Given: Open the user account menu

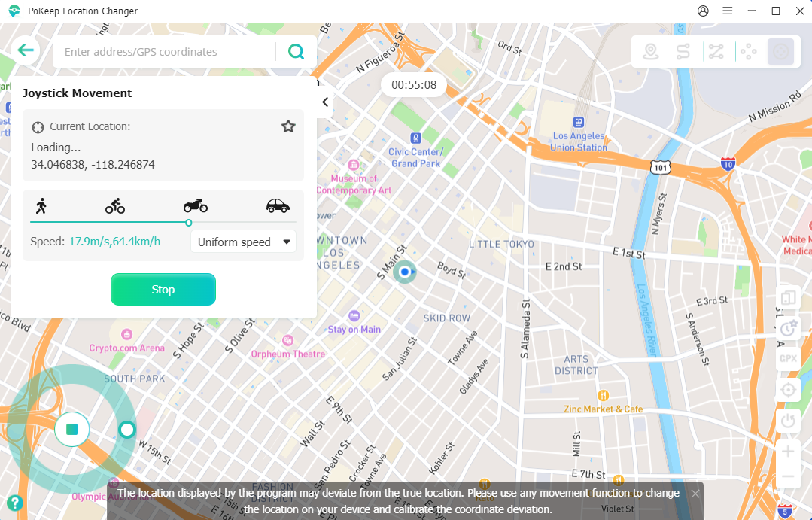Looking at the screenshot, I should coord(703,11).
